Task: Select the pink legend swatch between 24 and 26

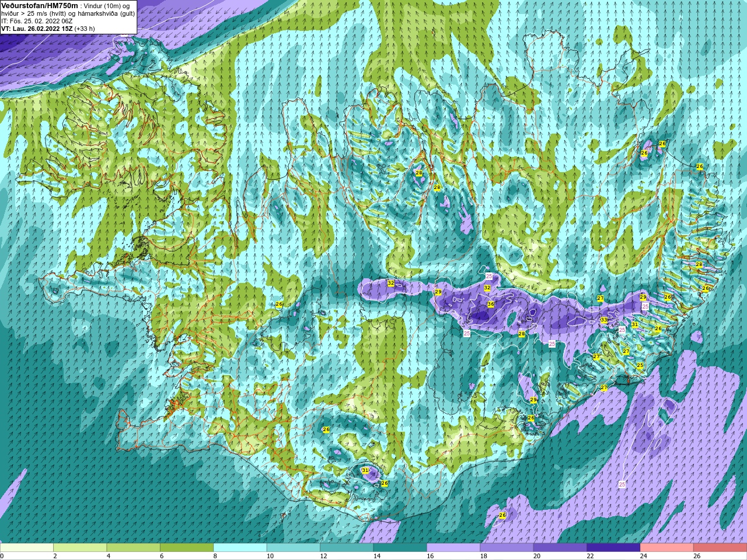Action: [667, 548]
